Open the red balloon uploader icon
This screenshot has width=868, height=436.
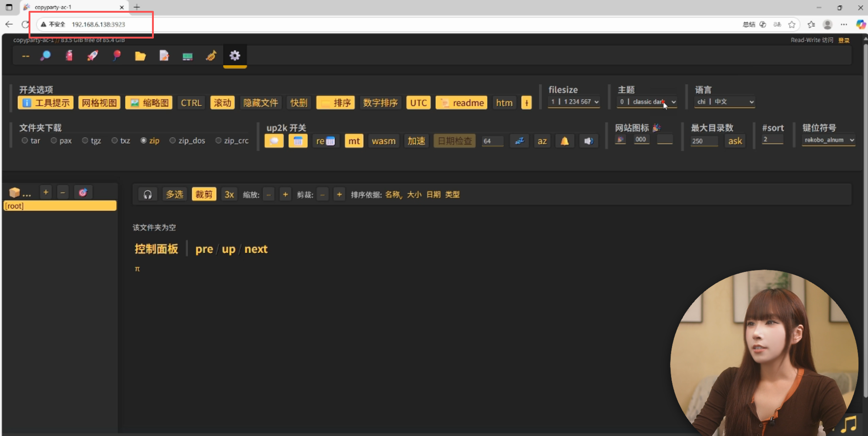117,56
